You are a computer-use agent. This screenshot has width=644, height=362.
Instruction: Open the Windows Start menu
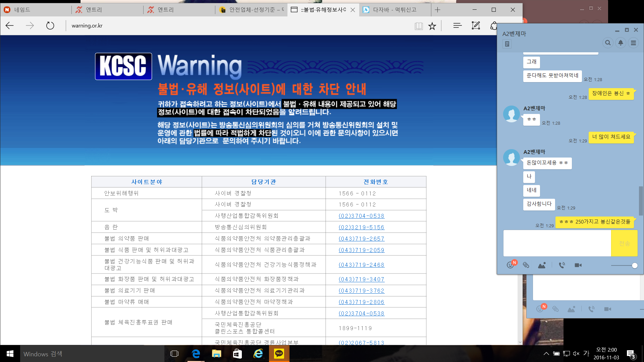tap(10, 354)
